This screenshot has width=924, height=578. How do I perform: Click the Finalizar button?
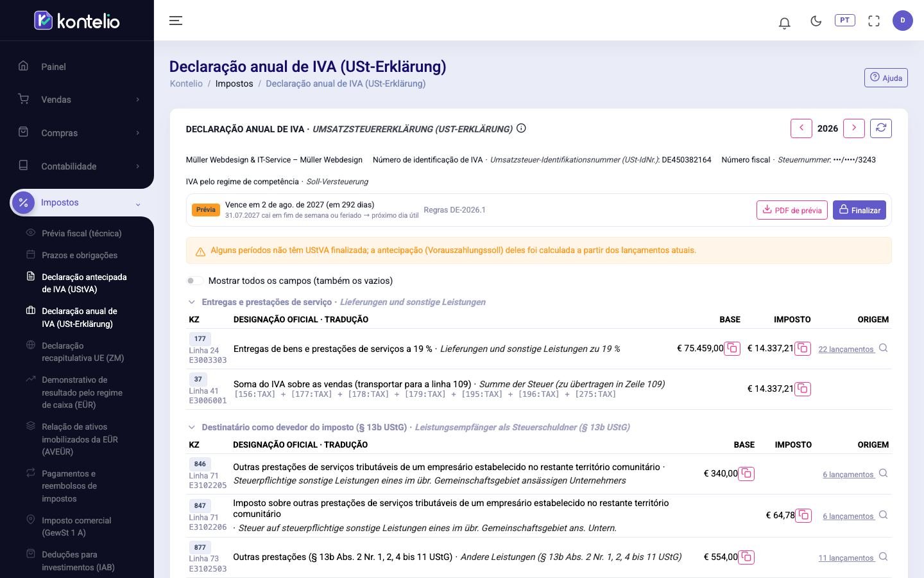[x=859, y=210]
